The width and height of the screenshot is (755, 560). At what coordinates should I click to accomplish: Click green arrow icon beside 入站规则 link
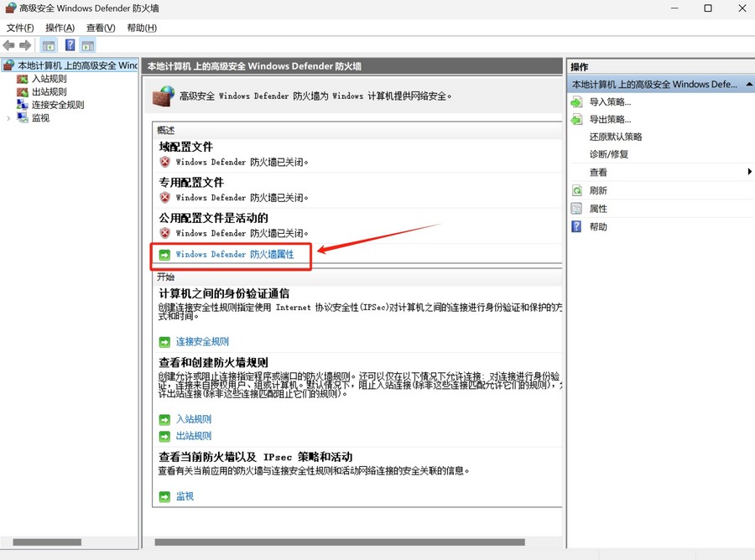[x=164, y=419]
